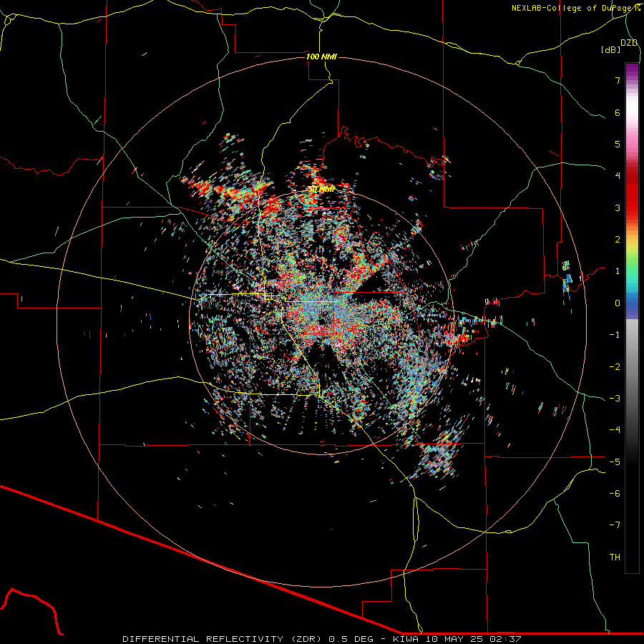Click the 50 NMI range ring label
Screen dimensions: 644x644
321,190
